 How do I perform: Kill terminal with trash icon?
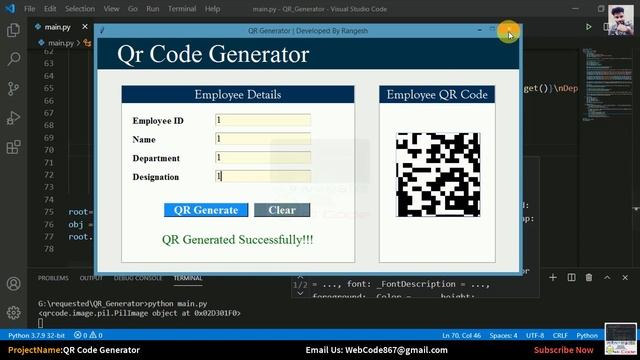click(x=589, y=278)
